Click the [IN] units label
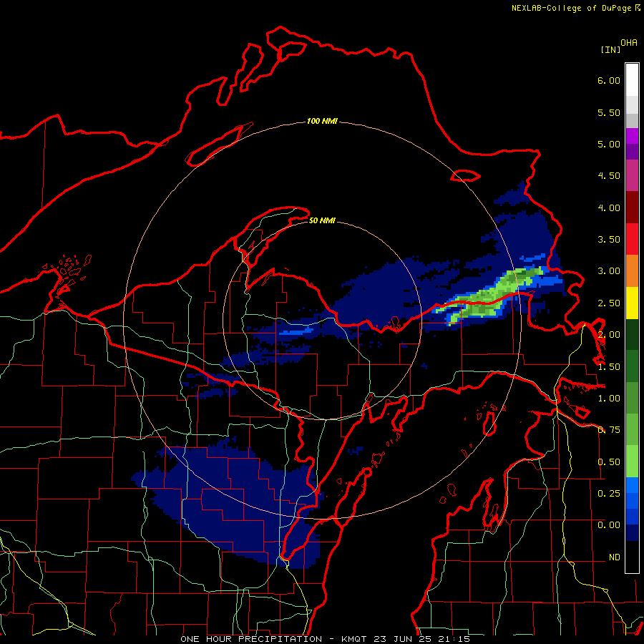Screen dimensions: 644x644 point(610,49)
